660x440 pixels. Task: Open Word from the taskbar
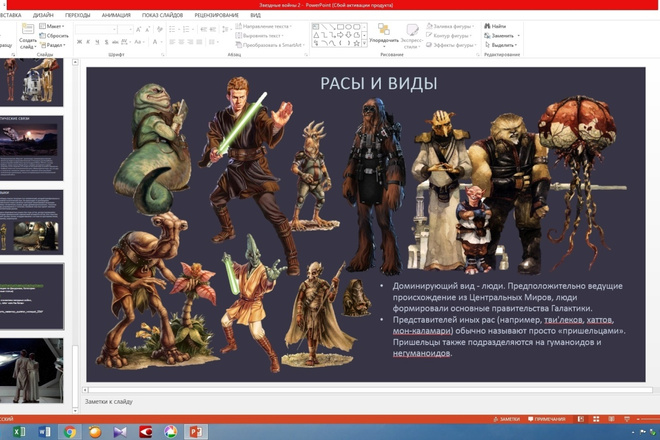[x=44, y=432]
